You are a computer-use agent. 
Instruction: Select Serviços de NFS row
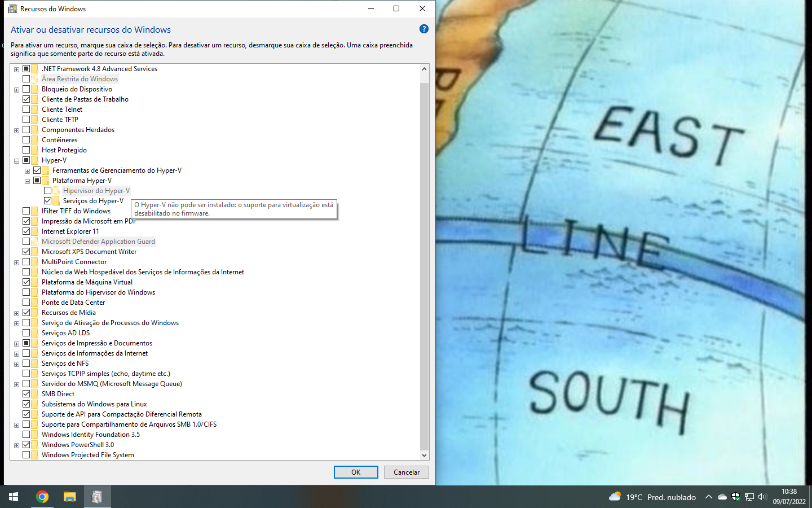65,364
